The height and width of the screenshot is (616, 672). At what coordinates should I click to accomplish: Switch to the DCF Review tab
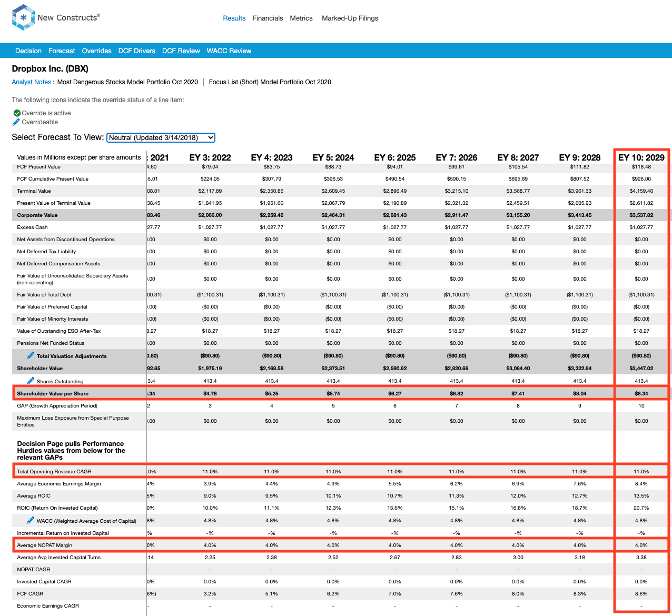coord(181,51)
